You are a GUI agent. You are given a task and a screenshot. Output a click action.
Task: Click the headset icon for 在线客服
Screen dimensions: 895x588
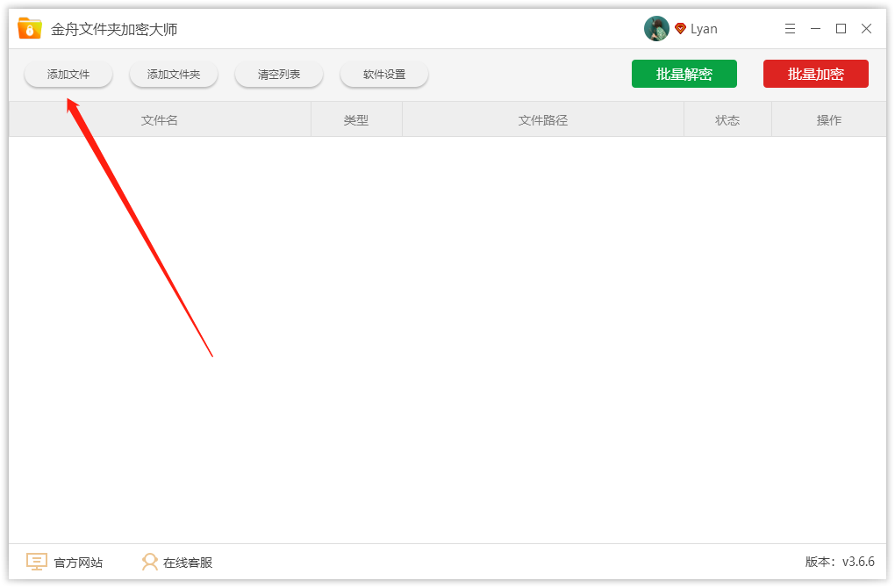150,562
